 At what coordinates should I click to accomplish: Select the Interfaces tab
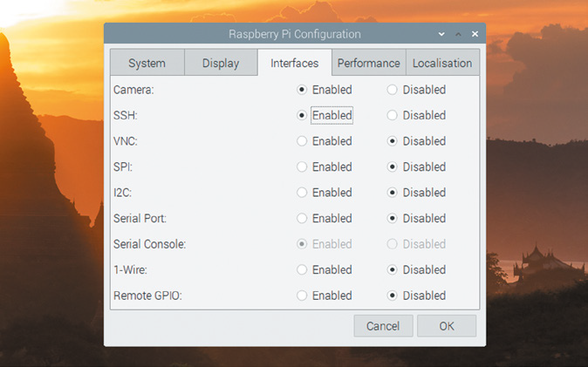click(295, 63)
